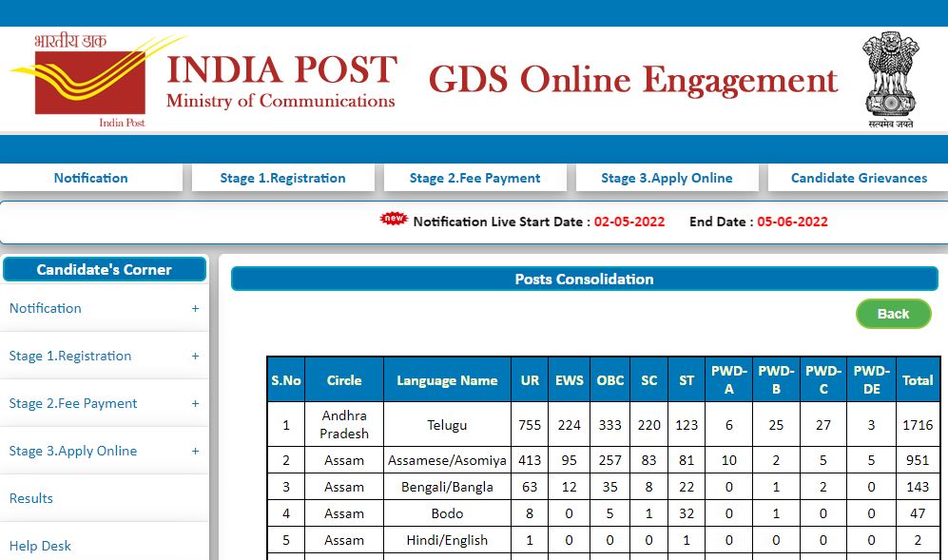Click the total value 1716

point(918,425)
